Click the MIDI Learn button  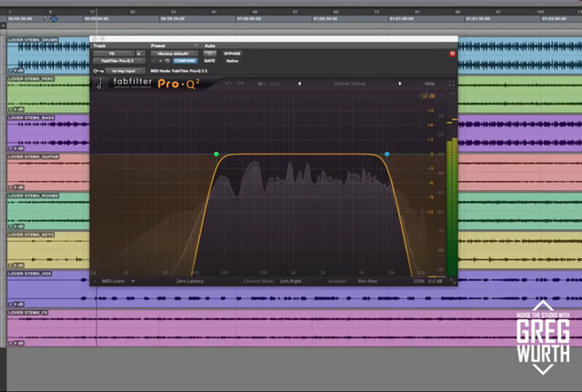(x=113, y=281)
